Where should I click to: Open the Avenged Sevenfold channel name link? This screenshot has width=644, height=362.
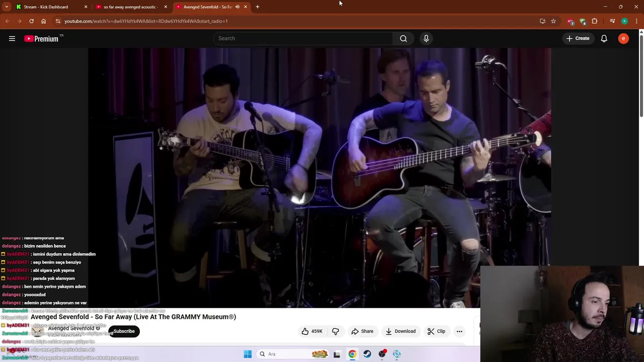[x=71, y=328]
